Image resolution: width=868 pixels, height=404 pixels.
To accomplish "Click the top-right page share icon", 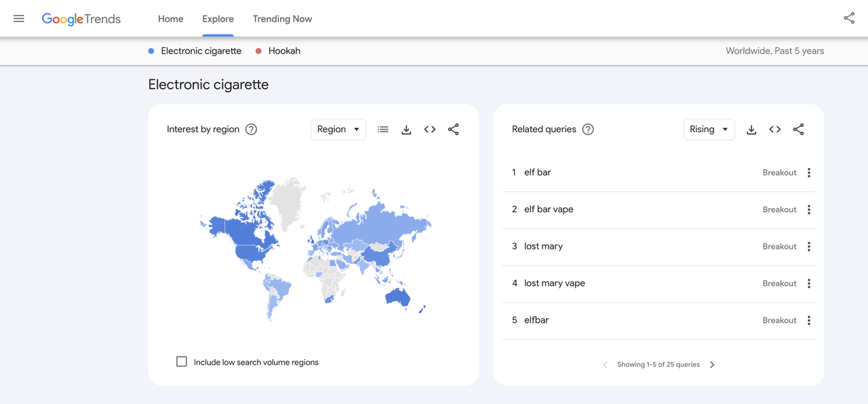I will coord(849,18).
